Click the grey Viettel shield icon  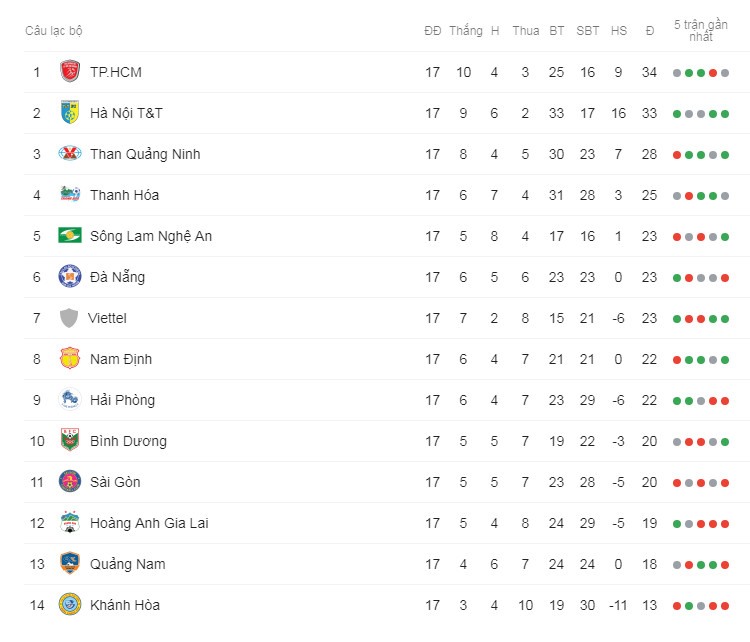click(69, 318)
